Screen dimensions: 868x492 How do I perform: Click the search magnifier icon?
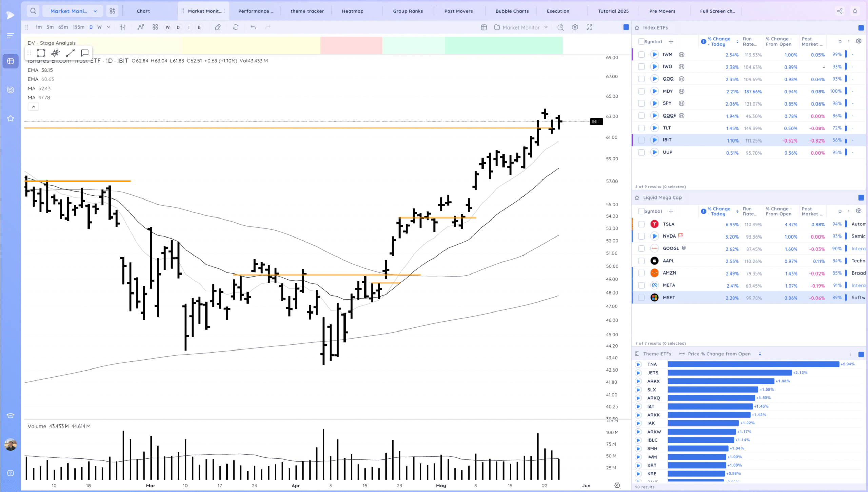[x=33, y=11]
